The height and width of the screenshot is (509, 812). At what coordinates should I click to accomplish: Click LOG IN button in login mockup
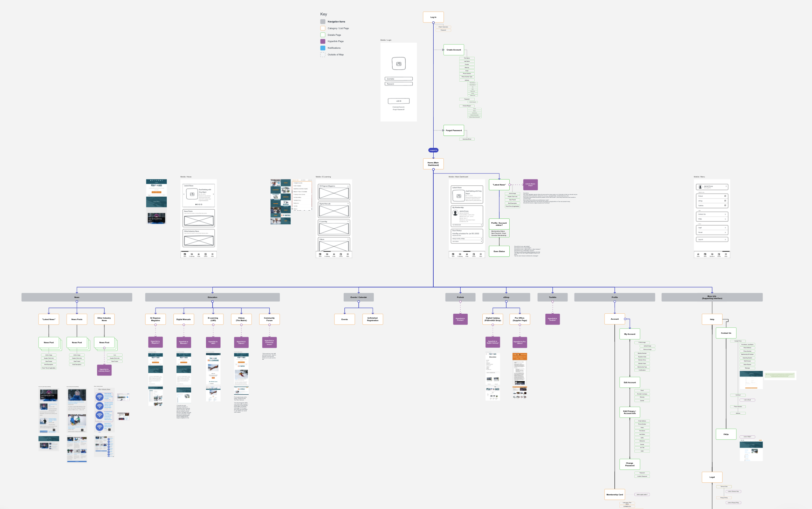click(x=399, y=101)
